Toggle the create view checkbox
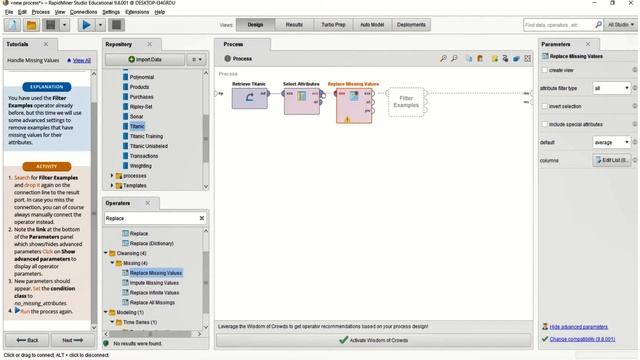Image resolution: width=640 pixels, height=360 pixels. point(544,70)
